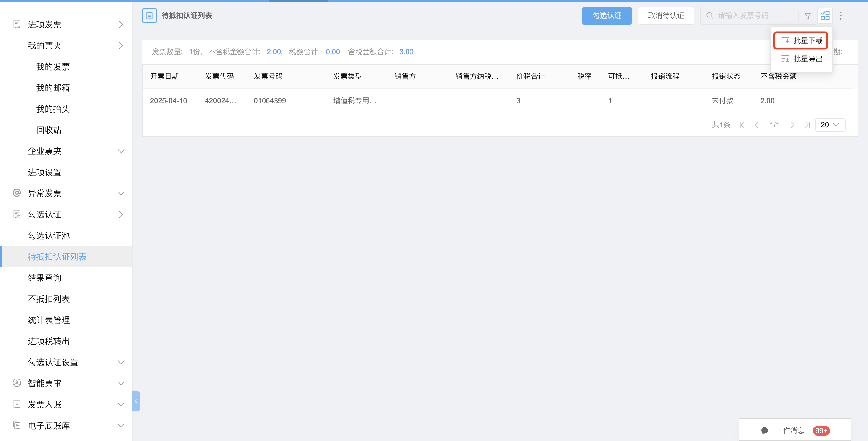868x441 pixels.
Task: Toggle the 勾选认证 chevron
Action: (x=121, y=214)
